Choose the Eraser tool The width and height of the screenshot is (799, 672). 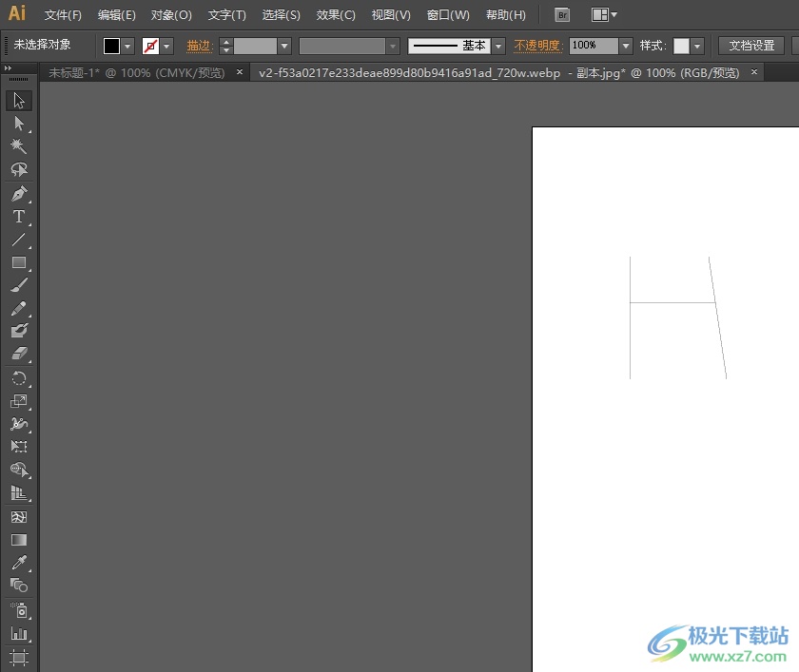click(x=19, y=354)
